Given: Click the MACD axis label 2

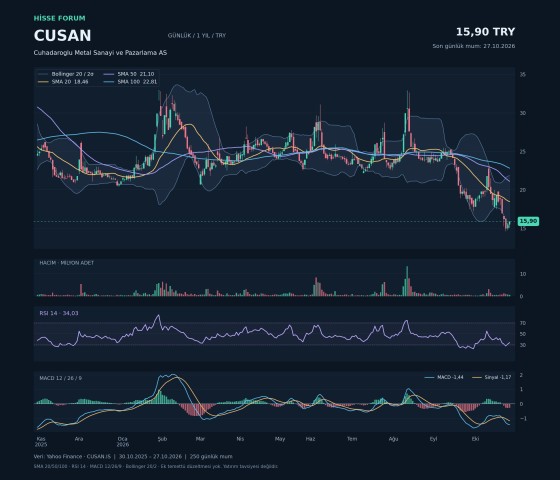Looking at the screenshot, I should [521, 375].
